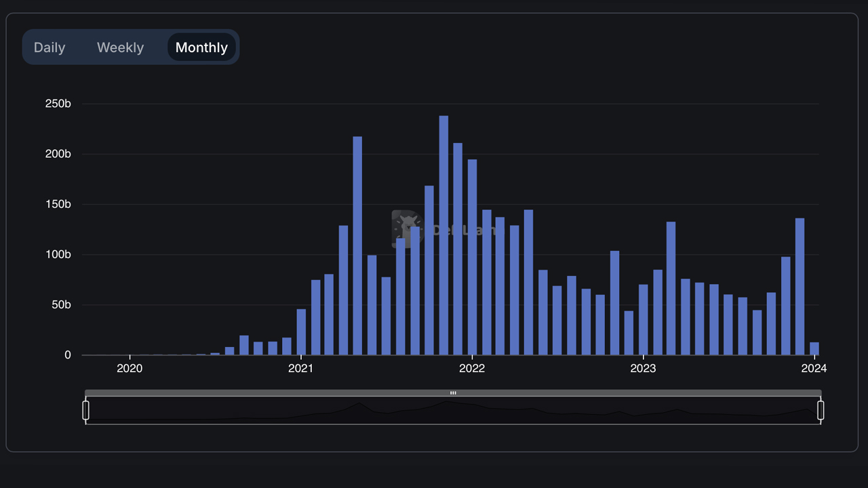The height and width of the screenshot is (488, 868).
Task: Click the right range slider handle
Action: tap(821, 410)
